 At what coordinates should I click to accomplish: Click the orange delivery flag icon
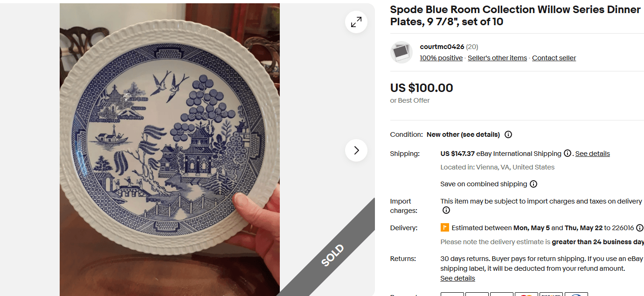(444, 228)
